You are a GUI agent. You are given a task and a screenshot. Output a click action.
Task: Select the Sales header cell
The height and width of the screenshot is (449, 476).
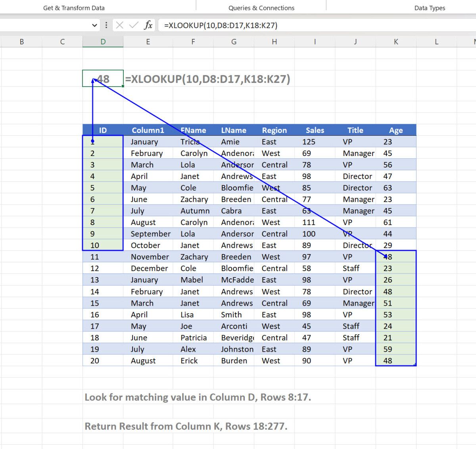coord(315,130)
